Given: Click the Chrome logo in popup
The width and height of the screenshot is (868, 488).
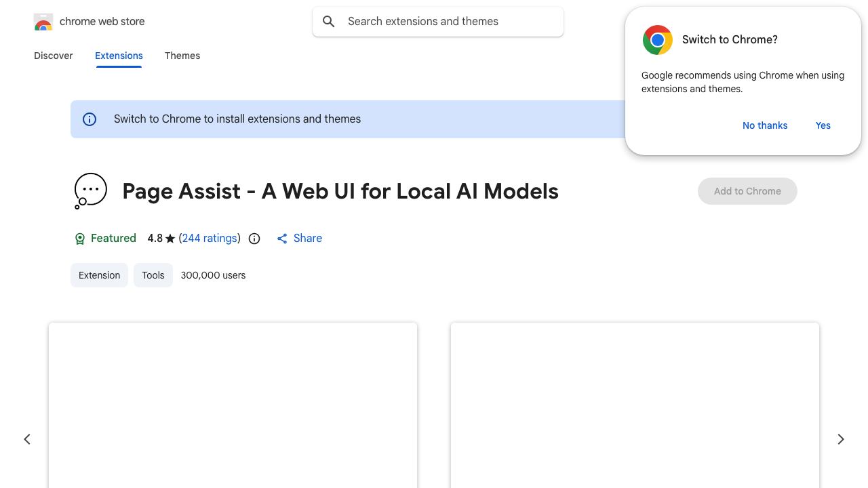Looking at the screenshot, I should [658, 40].
